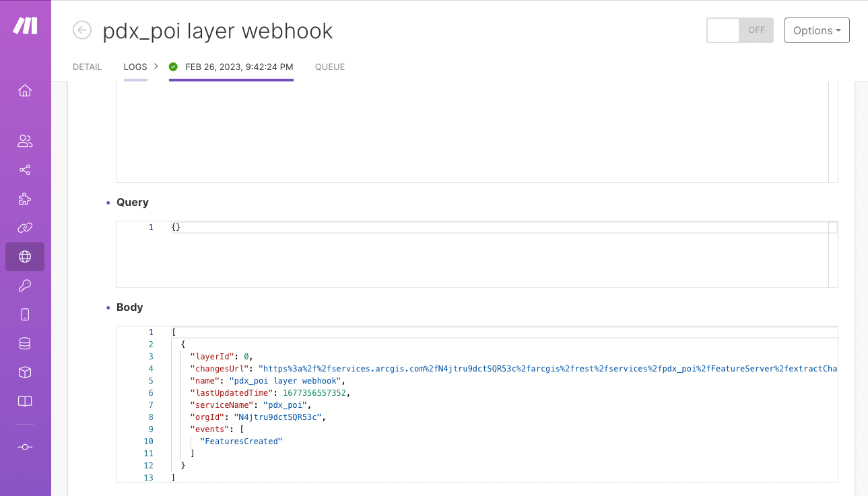Click the Make logo icon
The height and width of the screenshot is (496, 868).
[x=26, y=26]
